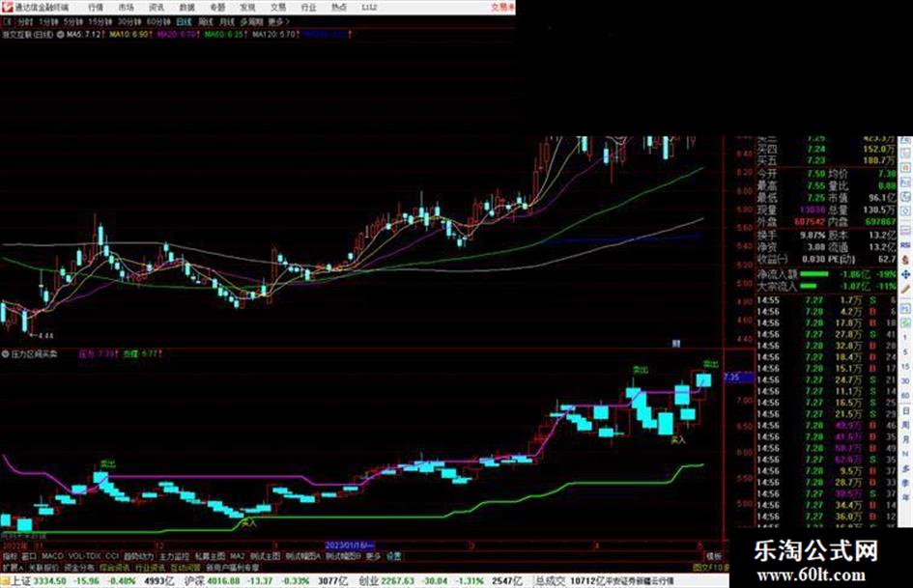This screenshot has width=913, height=588.
Task: Click the '60' period icon in right strip
Action: [905, 396]
